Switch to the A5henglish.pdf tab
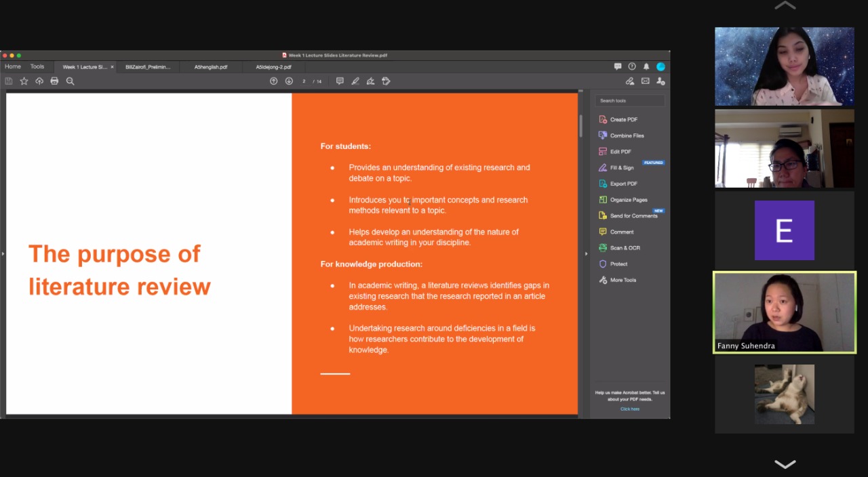 211,67
